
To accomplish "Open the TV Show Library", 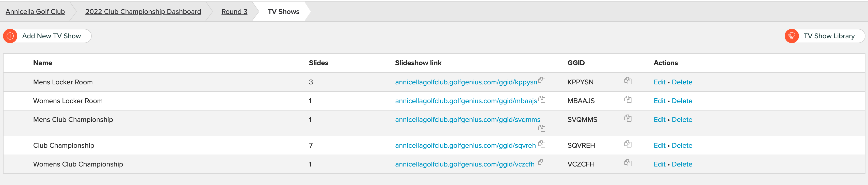I will 824,36.
